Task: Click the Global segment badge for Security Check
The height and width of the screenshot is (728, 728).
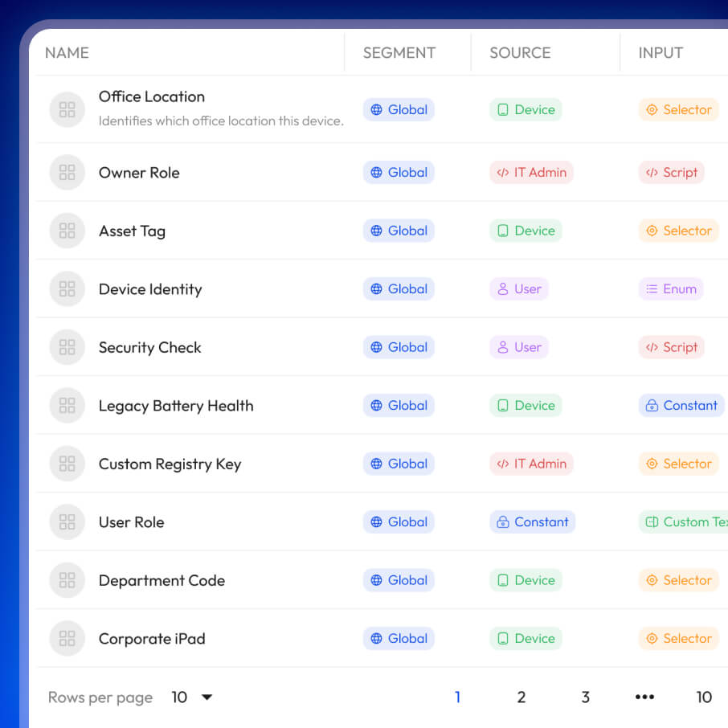Action: tap(399, 347)
